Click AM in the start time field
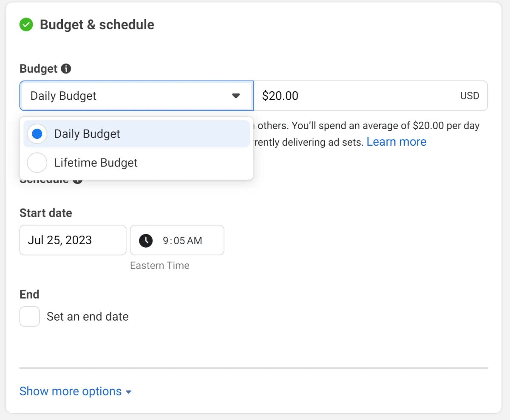The height and width of the screenshot is (420, 510). click(x=195, y=241)
